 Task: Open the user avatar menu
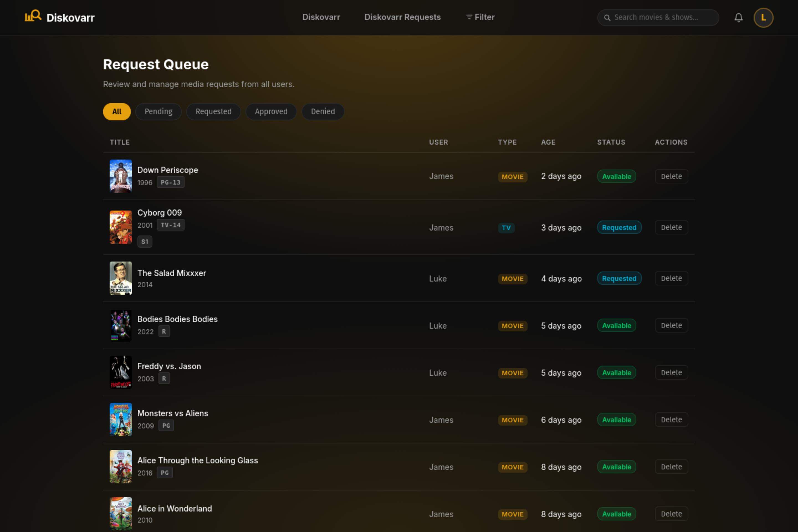[x=763, y=17]
